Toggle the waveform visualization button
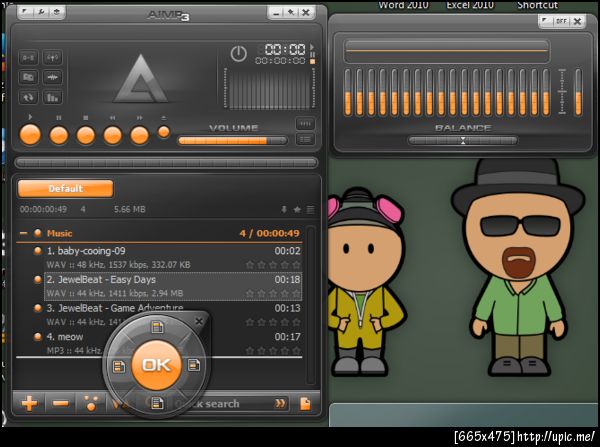Image resolution: width=600 pixels, height=447 pixels. click(x=52, y=77)
